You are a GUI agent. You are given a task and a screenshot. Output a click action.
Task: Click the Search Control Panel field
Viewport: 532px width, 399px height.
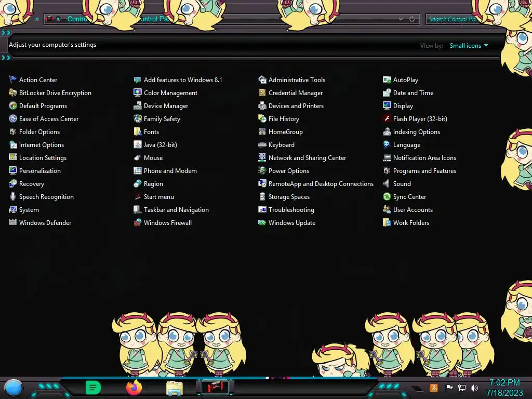pyautogui.click(x=453, y=19)
